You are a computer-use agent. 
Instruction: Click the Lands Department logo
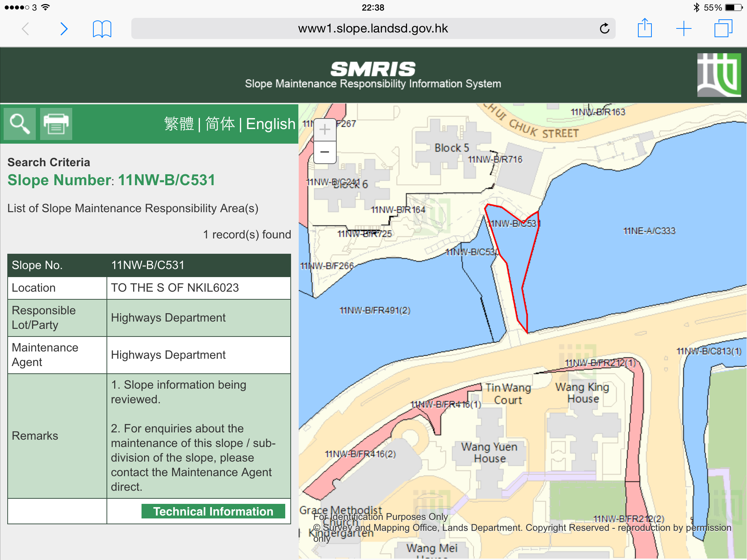(719, 75)
